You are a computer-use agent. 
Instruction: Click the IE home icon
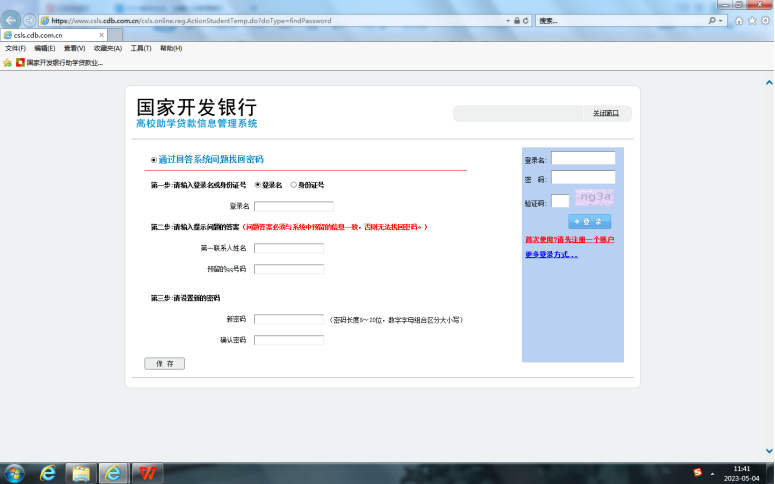pos(738,20)
